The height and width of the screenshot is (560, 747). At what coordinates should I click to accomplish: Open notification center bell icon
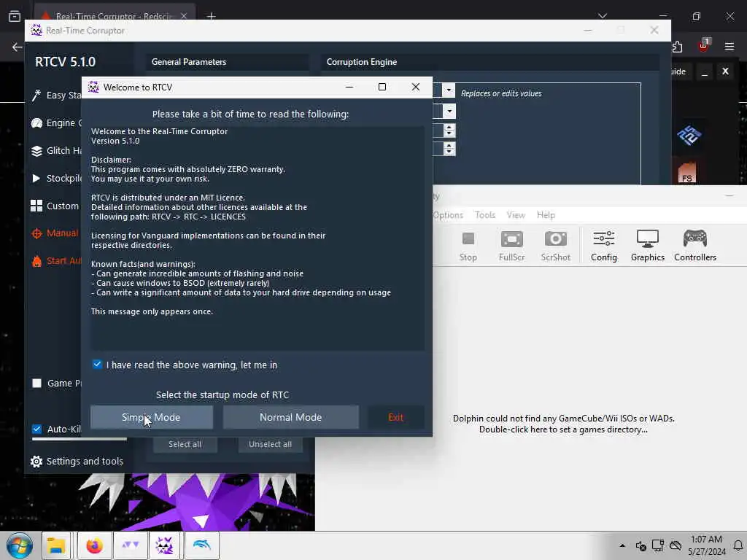(x=738, y=545)
